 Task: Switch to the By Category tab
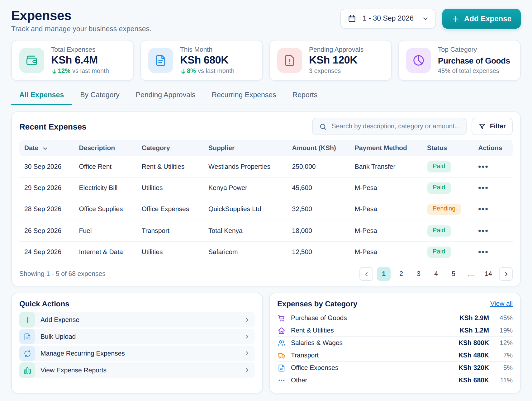(x=100, y=95)
